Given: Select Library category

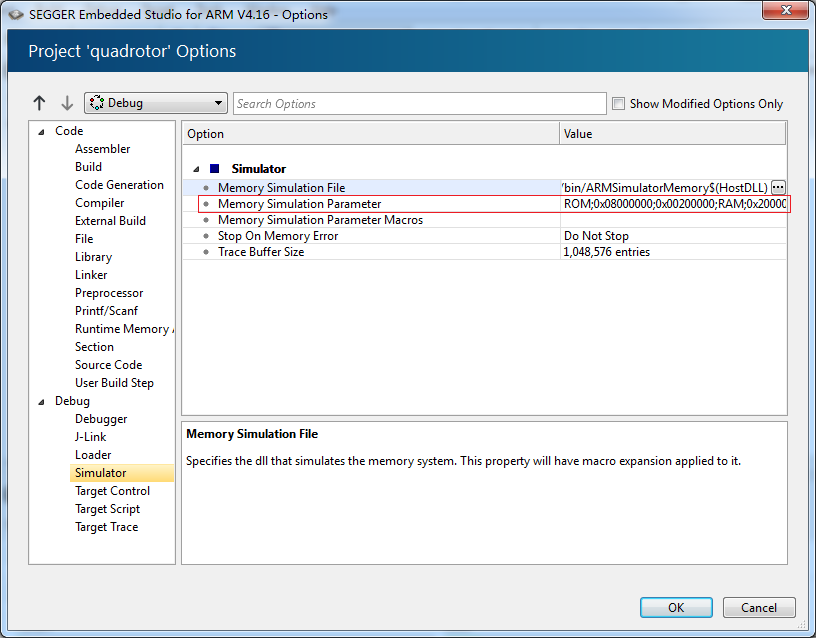Looking at the screenshot, I should click(x=94, y=257).
